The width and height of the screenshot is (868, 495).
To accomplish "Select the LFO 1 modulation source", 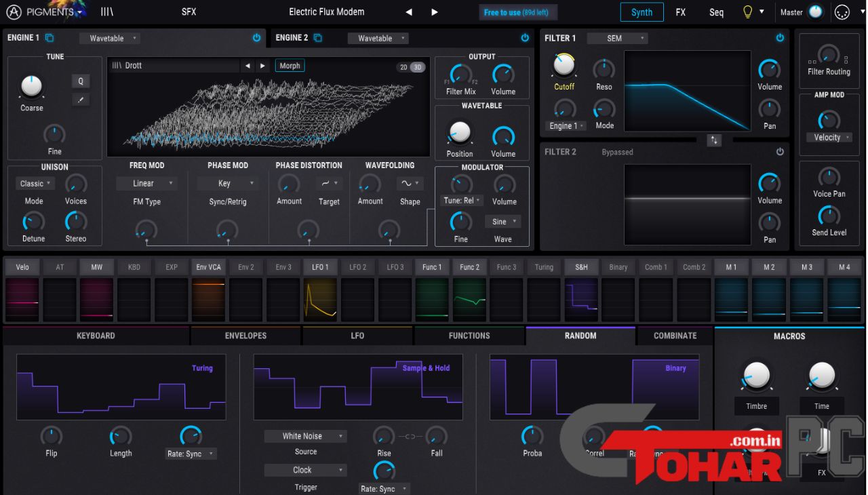I will point(320,267).
